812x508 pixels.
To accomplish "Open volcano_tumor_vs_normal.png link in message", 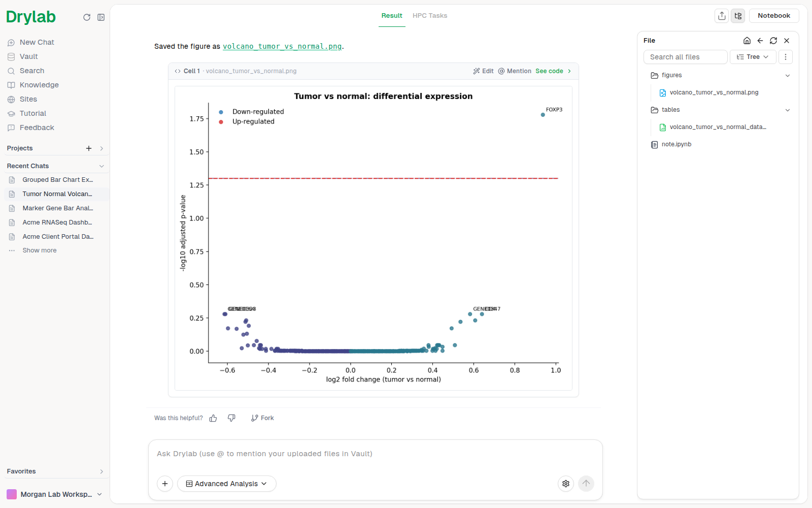I will pyautogui.click(x=282, y=46).
